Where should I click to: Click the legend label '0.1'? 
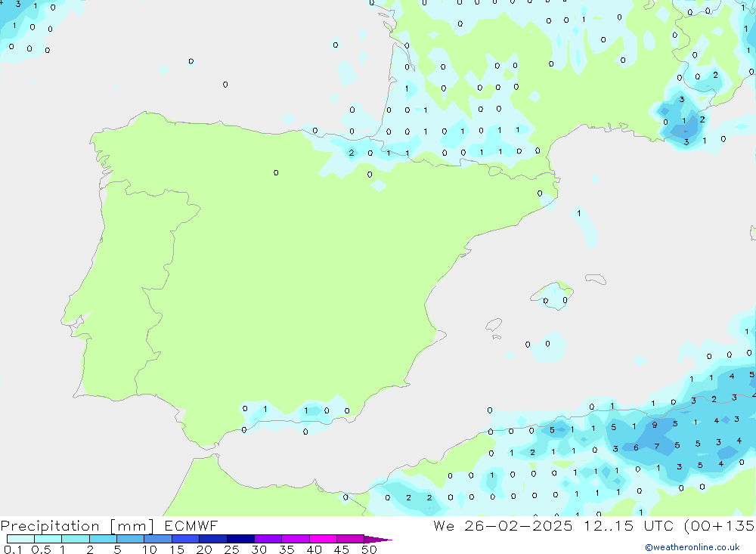point(13,549)
